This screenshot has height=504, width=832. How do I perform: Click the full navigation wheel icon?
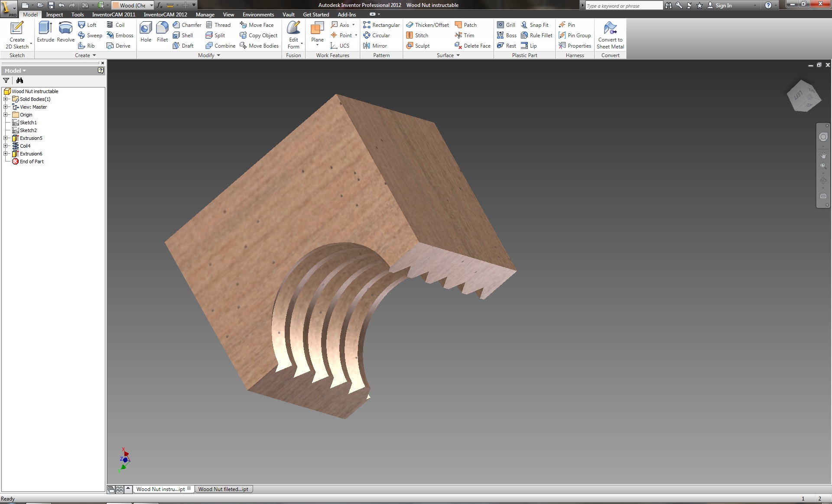coord(823,137)
